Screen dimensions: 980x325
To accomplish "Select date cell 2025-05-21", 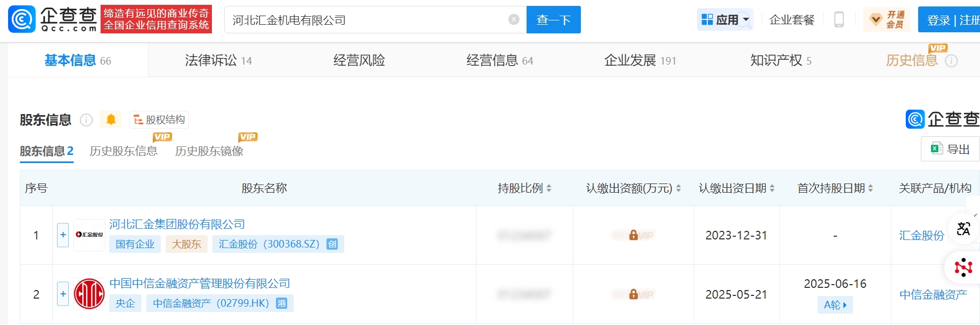I will [736, 294].
